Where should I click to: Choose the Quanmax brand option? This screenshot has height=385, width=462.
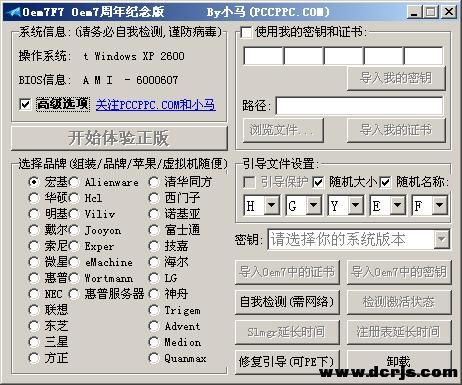tap(154, 358)
